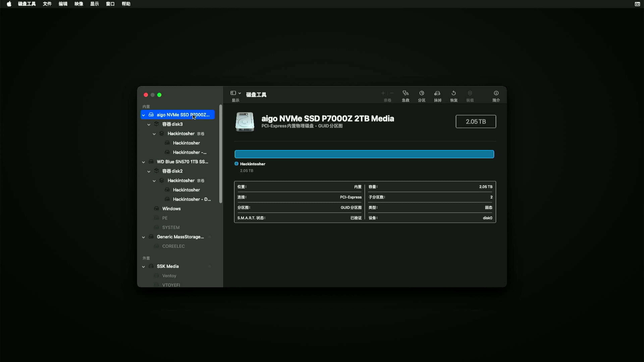The image size is (644, 362).
Task: Collapse the WD Blue SN570 chevron
Action: [x=144, y=162]
